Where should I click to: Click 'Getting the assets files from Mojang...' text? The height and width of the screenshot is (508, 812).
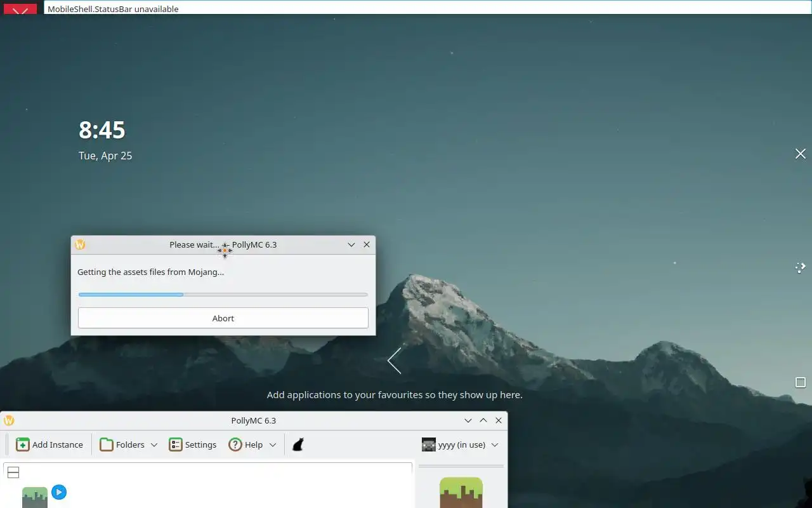pyautogui.click(x=150, y=272)
